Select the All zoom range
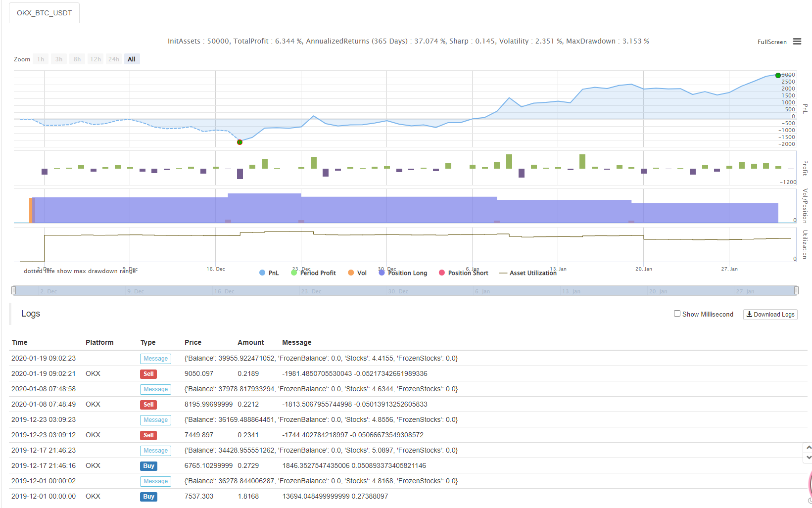The height and width of the screenshot is (508, 812). pos(132,59)
